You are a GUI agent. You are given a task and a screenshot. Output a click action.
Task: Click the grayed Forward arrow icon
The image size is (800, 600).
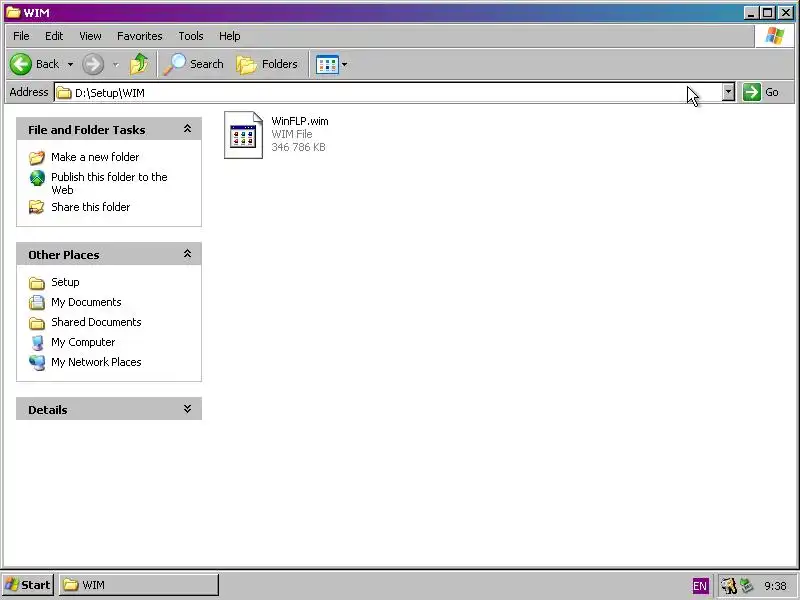coord(93,64)
